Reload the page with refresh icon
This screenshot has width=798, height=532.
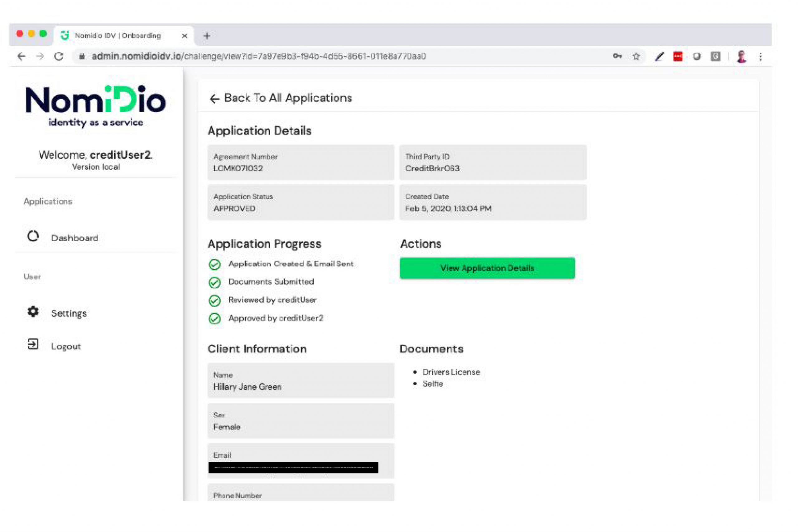pos(59,57)
